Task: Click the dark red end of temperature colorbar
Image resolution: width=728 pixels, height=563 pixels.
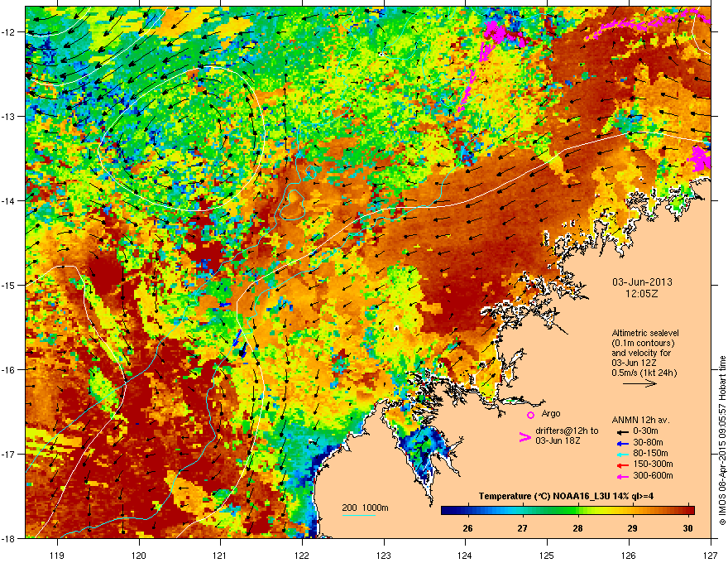Action: [691, 511]
